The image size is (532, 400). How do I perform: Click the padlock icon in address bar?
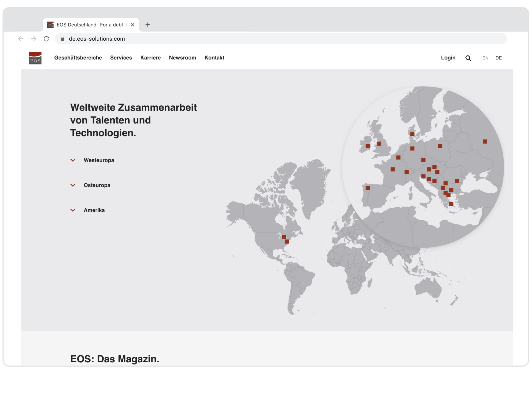tap(63, 39)
